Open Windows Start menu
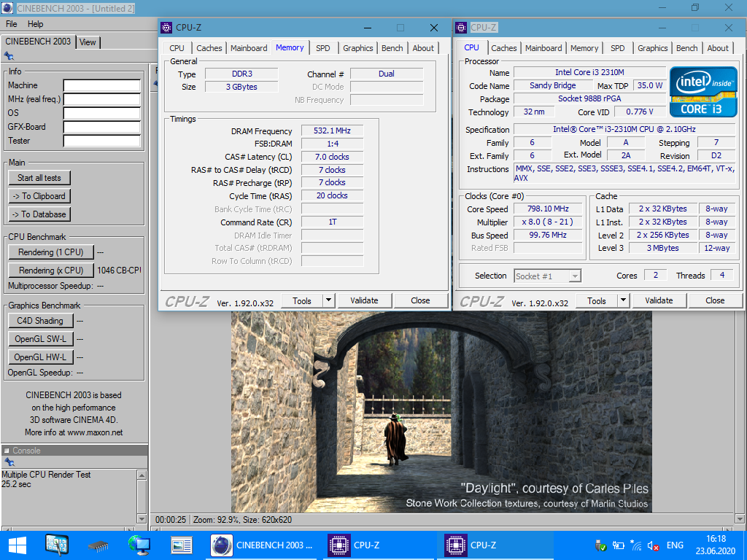747x560 pixels. click(18, 545)
